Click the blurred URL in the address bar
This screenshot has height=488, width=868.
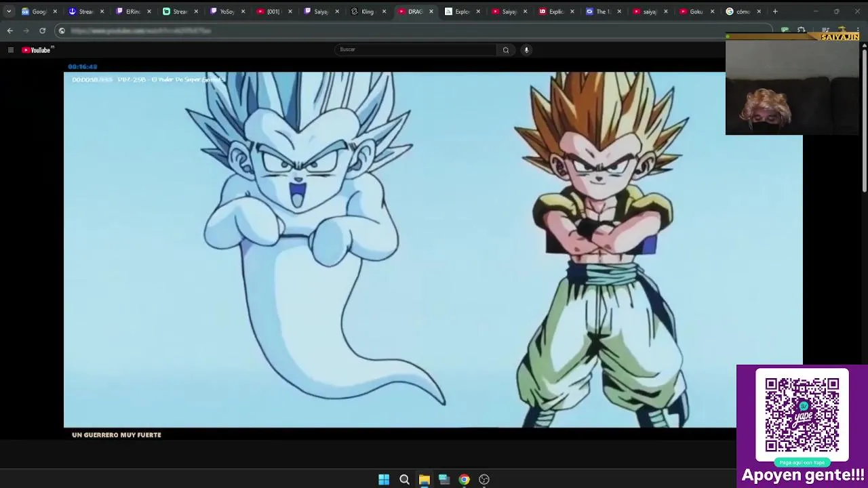pyautogui.click(x=140, y=30)
